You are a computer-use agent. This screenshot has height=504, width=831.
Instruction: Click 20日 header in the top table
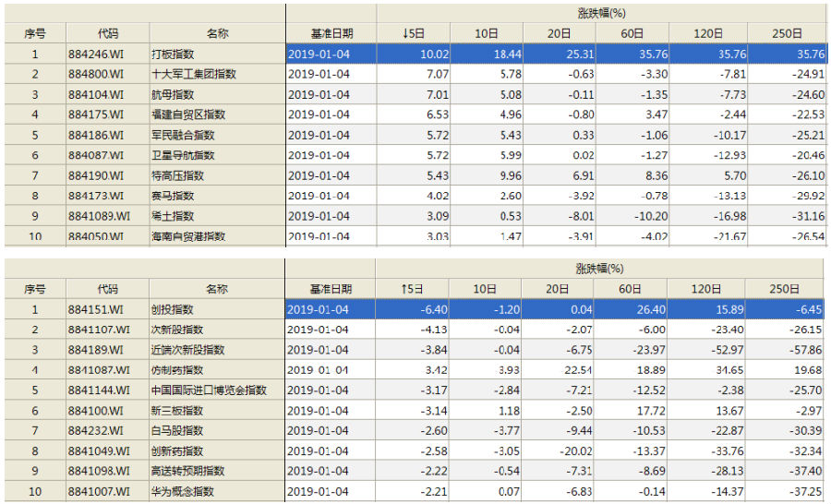click(x=560, y=33)
